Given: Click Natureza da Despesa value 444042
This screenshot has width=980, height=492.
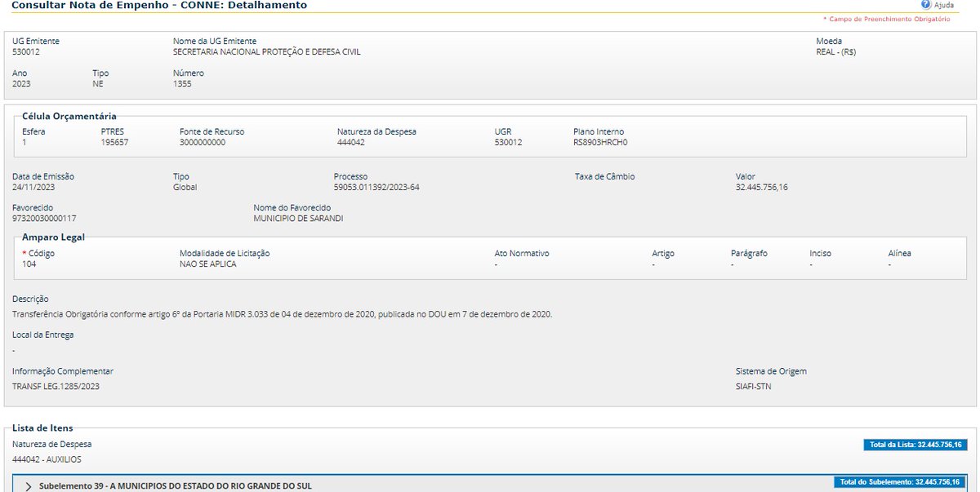Looking at the screenshot, I should pyautogui.click(x=351, y=143).
